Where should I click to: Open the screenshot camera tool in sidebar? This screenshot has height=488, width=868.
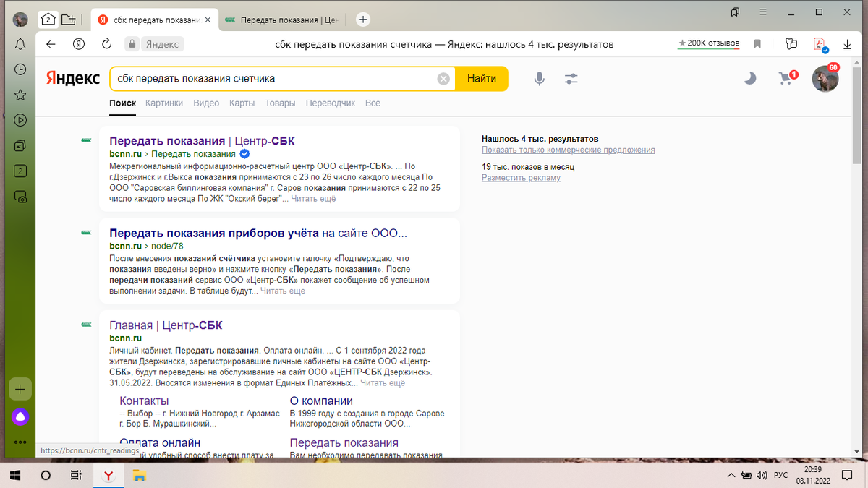20,197
